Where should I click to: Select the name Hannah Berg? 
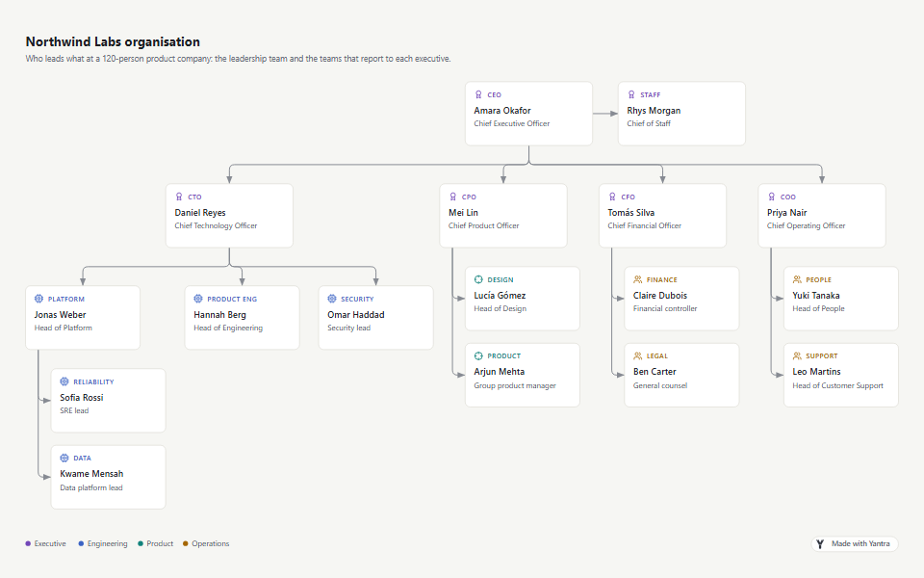(219, 314)
